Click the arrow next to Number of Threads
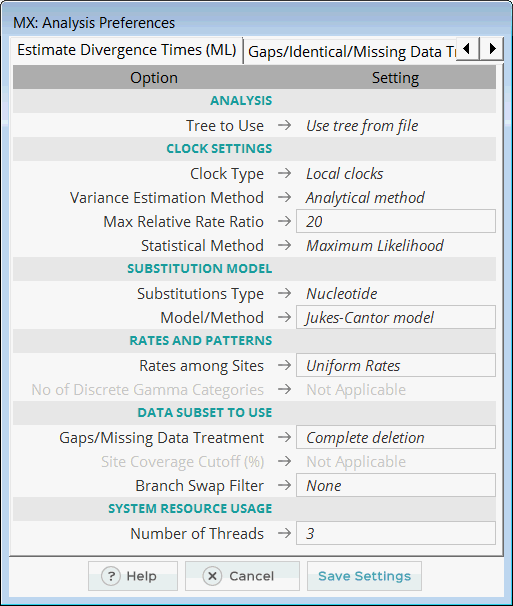513x606 pixels. (x=285, y=533)
